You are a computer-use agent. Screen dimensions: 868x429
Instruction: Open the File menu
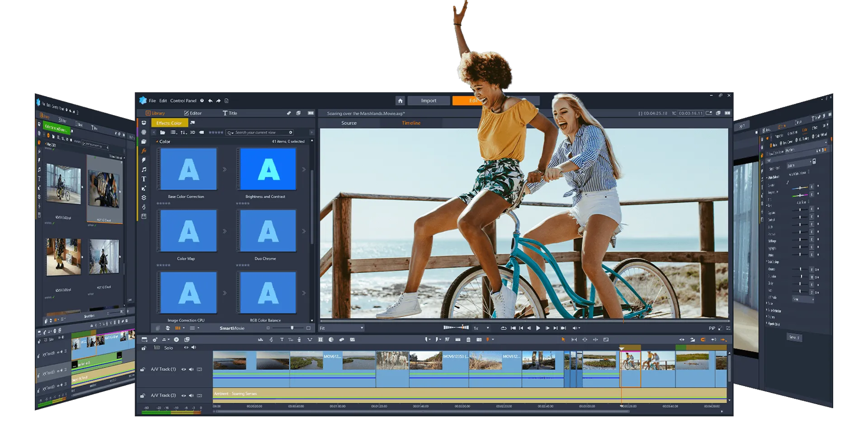point(152,101)
